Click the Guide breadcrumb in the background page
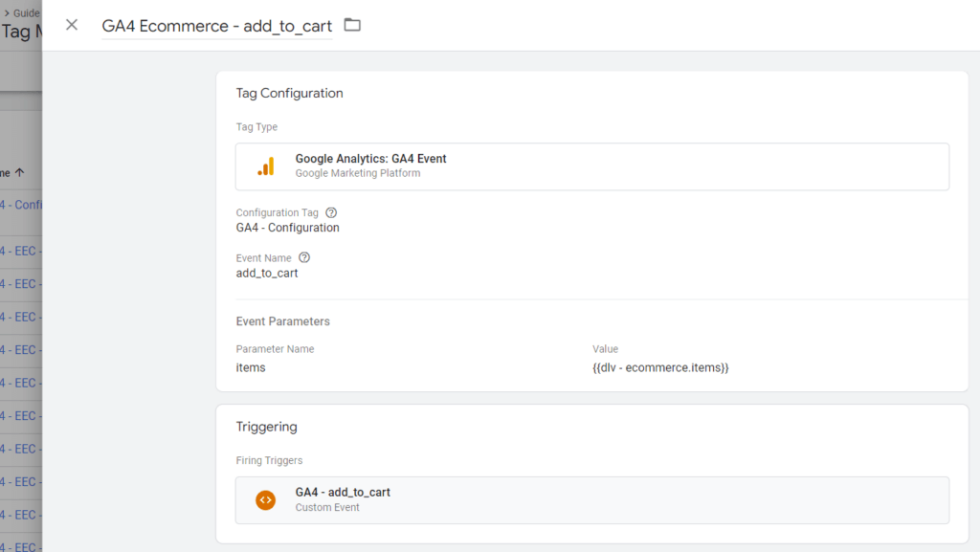Screen dimensions: 980x552 point(26,13)
